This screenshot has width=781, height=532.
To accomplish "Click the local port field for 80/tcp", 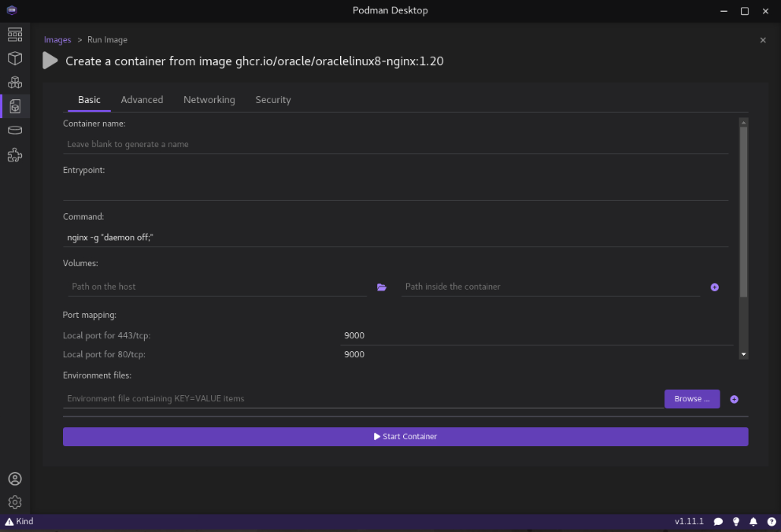I will 537,354.
